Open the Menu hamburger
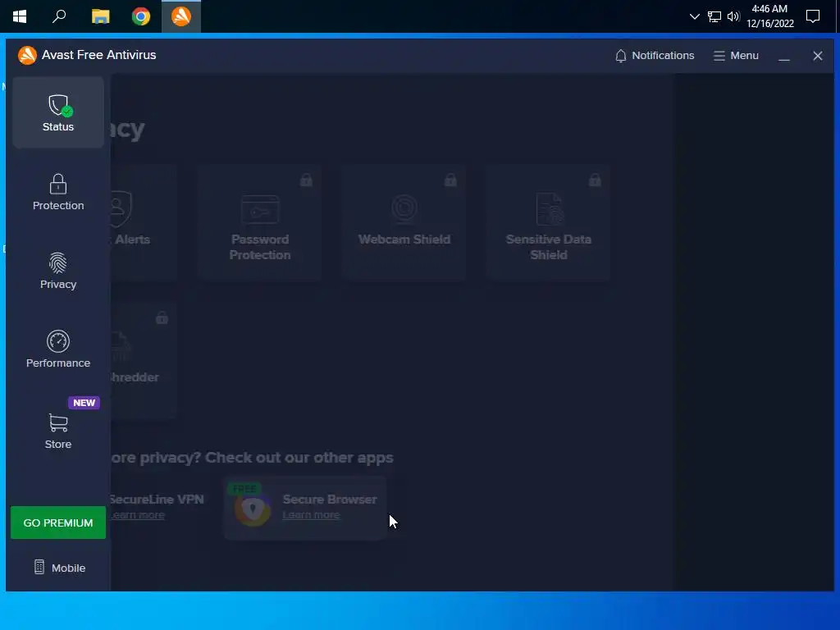Image resolution: width=840 pixels, height=630 pixels. click(736, 56)
